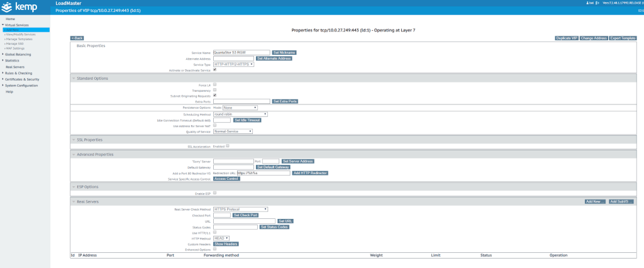Go back using the <-Back button

tap(77, 38)
